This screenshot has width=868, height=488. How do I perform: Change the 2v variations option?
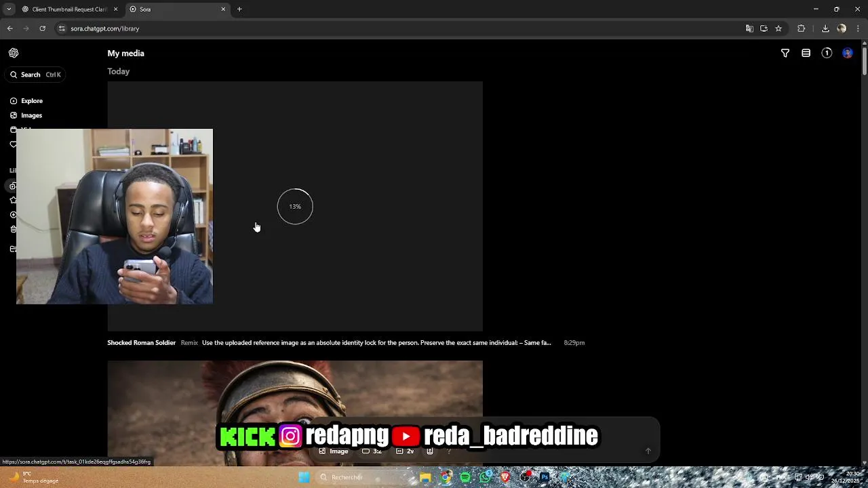pos(406,451)
